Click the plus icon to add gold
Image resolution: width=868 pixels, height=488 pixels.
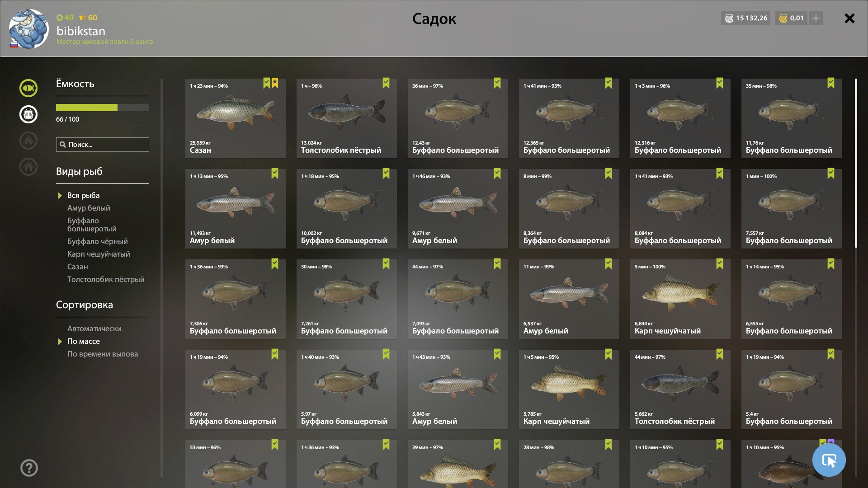click(816, 18)
